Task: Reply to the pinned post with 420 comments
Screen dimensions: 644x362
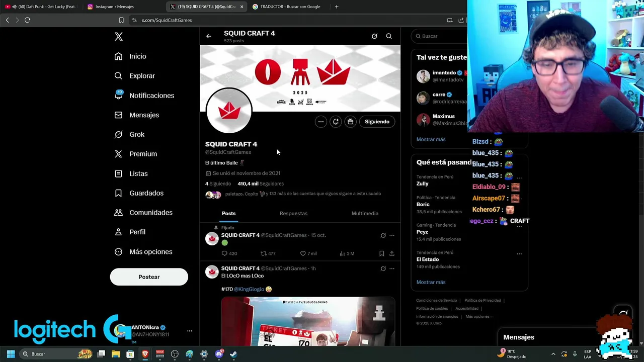Action: click(229, 253)
